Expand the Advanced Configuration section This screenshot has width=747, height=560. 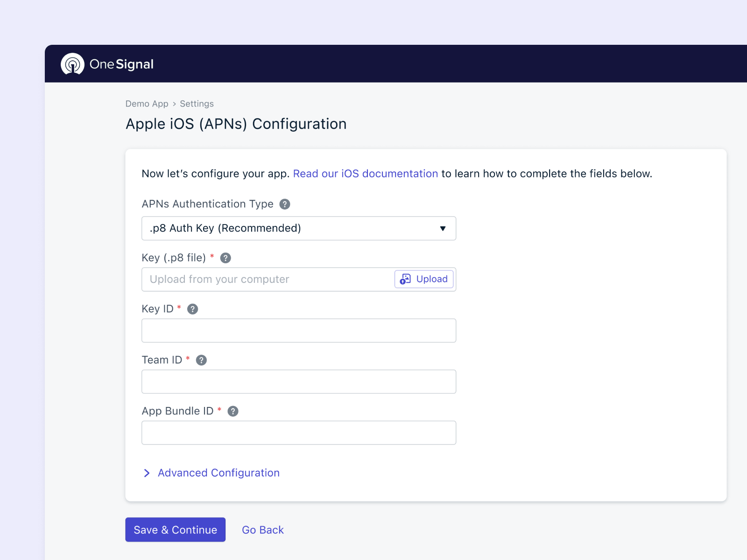coord(218,473)
